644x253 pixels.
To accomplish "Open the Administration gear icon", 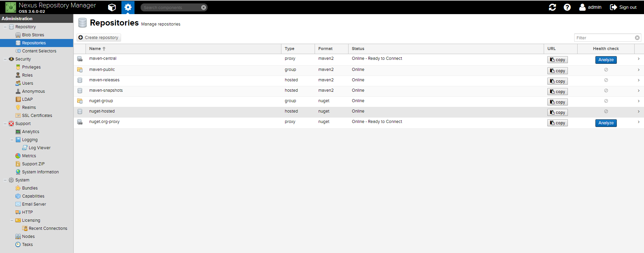I will (x=128, y=7).
